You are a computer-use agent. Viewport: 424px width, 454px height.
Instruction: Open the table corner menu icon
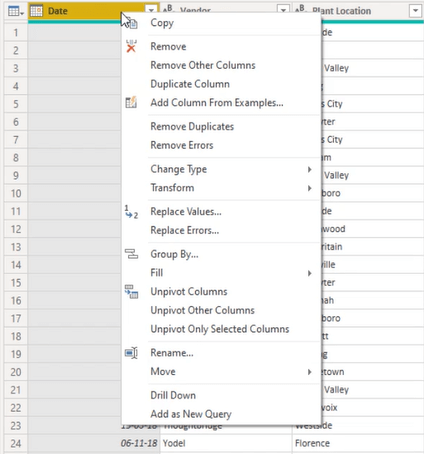[15, 12]
